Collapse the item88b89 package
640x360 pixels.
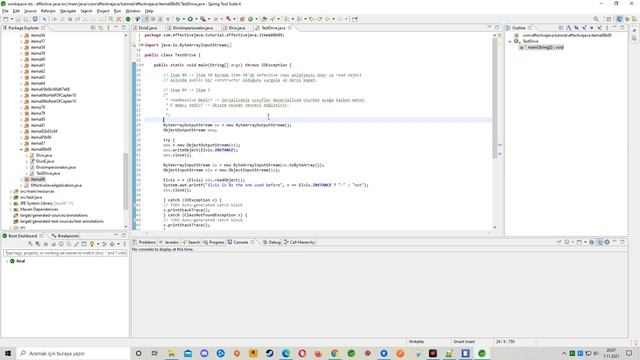point(21,149)
